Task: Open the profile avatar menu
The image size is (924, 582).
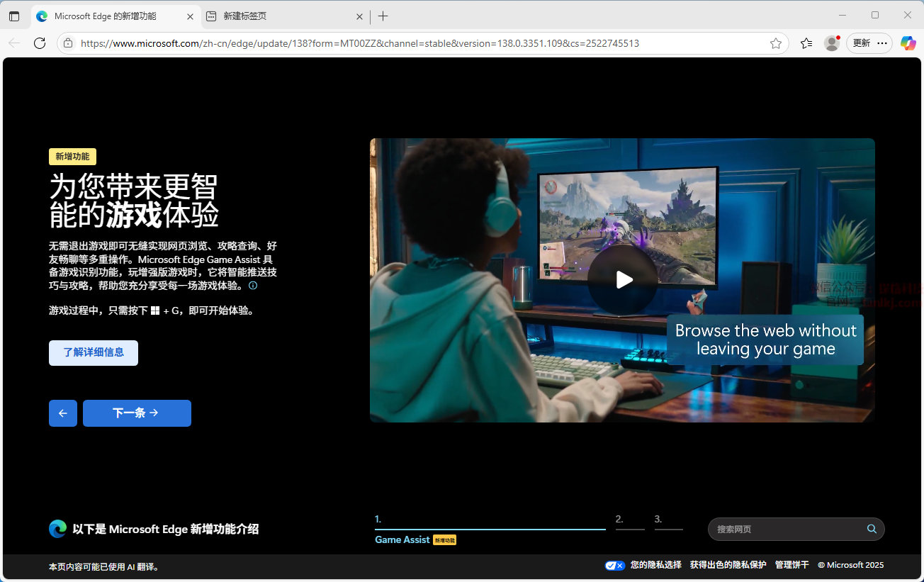Action: (832, 43)
